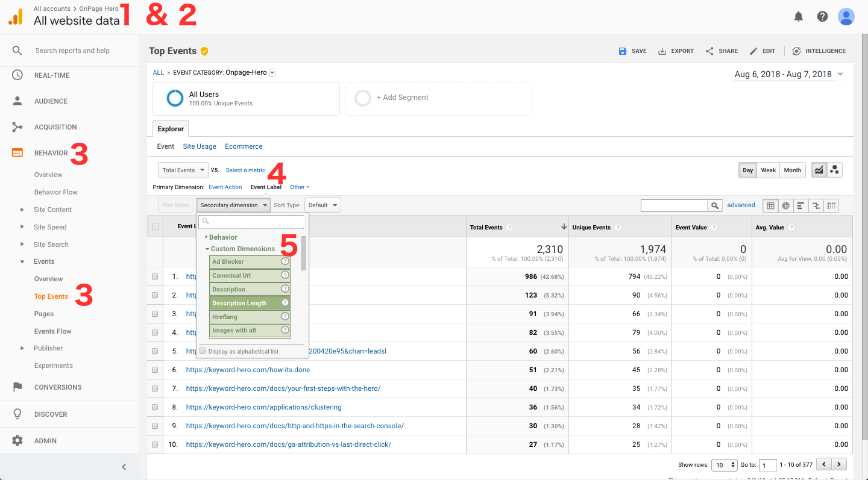The image size is (868, 480).
Task: Click the SAVE button
Action: click(x=632, y=51)
